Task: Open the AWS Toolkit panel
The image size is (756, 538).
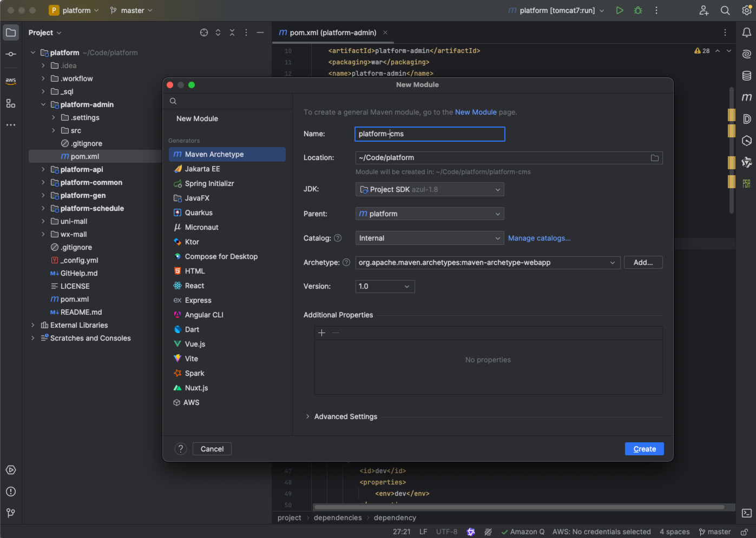Action: click(x=11, y=81)
